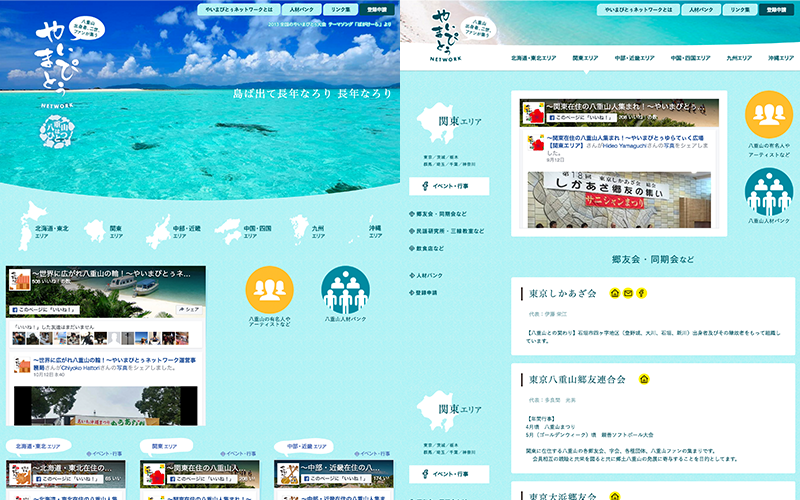This screenshot has width=800, height=500.
Task: Open the 人材バンク sidebar link on the right page
Action: pos(426,276)
